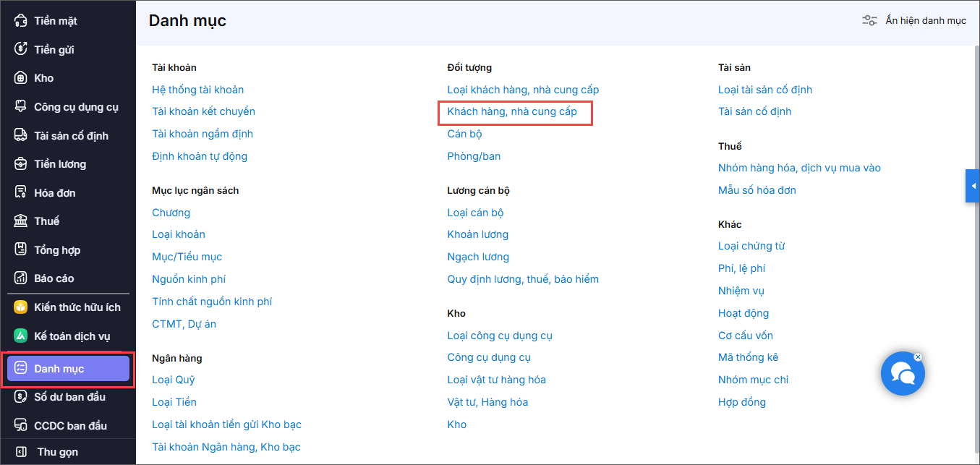Open Tài sản cố định sidebar menu
The image size is (980, 465).
click(x=72, y=135)
